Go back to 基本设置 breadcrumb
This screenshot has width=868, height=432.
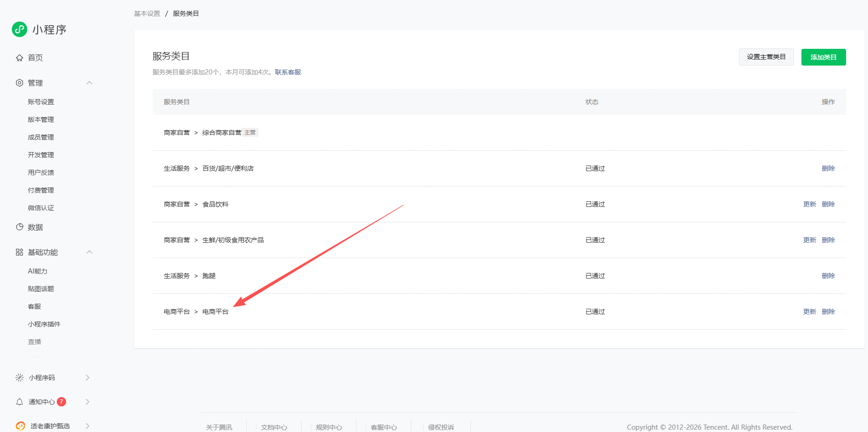[x=147, y=13]
